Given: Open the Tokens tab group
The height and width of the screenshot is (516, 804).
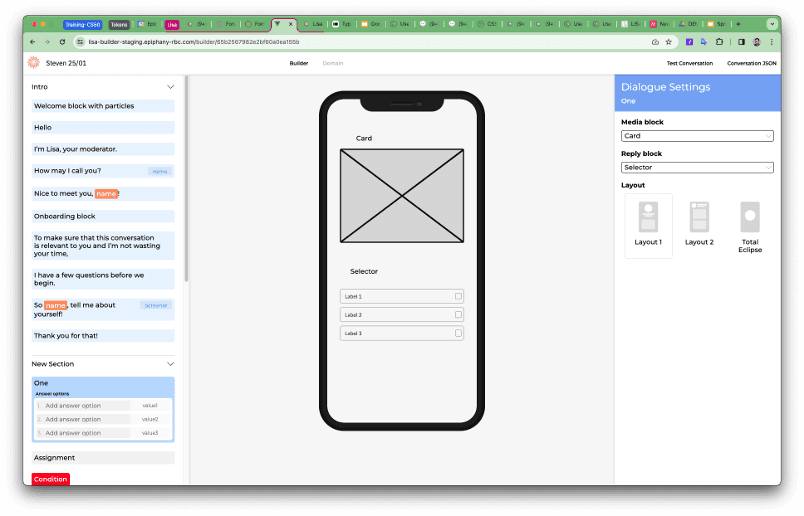Looking at the screenshot, I should [118, 24].
